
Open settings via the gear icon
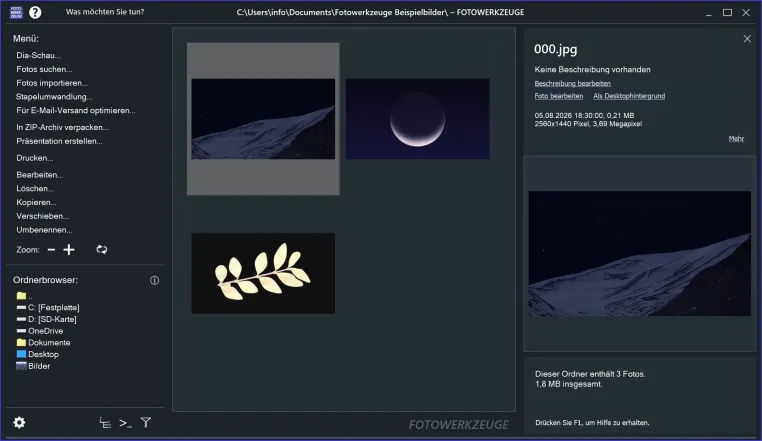click(x=19, y=423)
